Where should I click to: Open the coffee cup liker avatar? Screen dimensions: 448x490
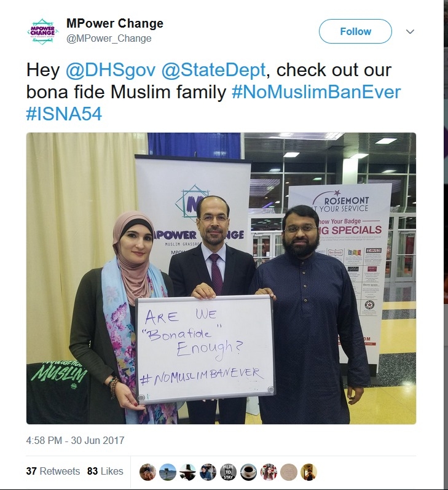point(248,472)
